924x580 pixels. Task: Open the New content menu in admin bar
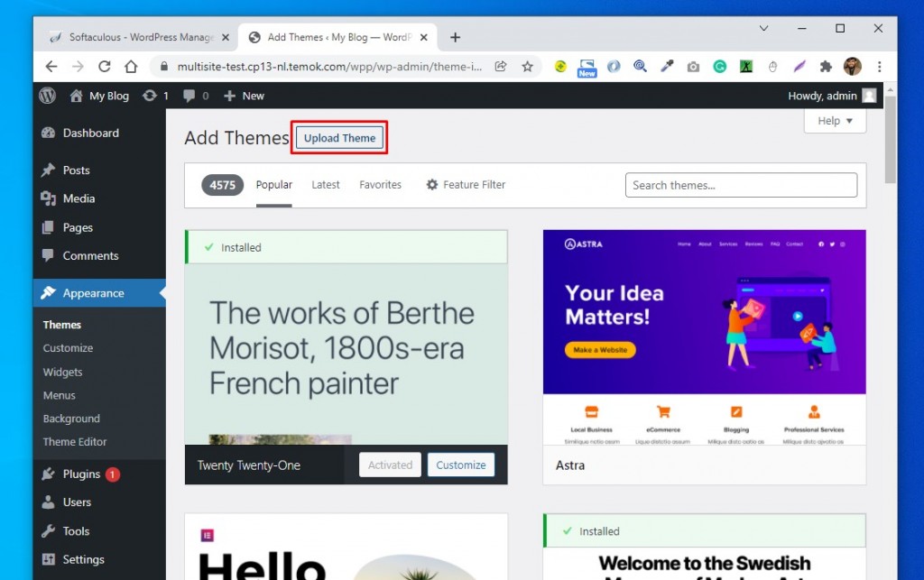pos(244,96)
